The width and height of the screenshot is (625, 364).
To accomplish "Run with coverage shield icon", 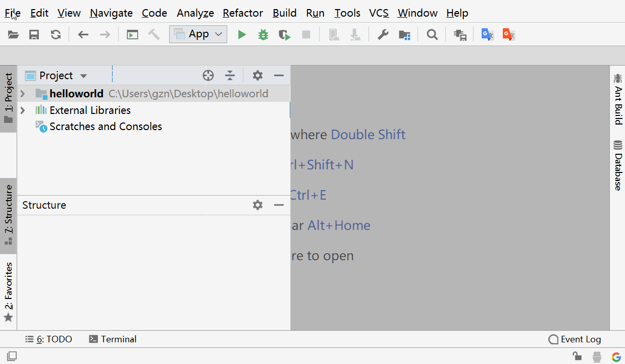I will [285, 35].
